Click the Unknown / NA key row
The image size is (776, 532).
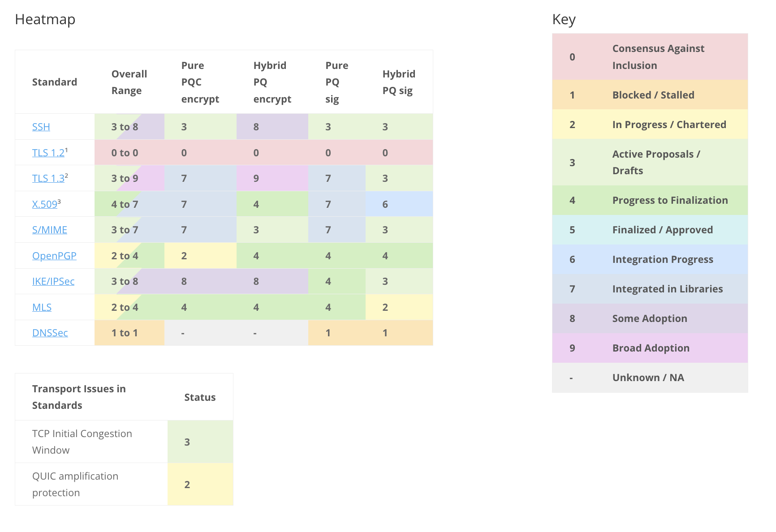click(x=650, y=378)
